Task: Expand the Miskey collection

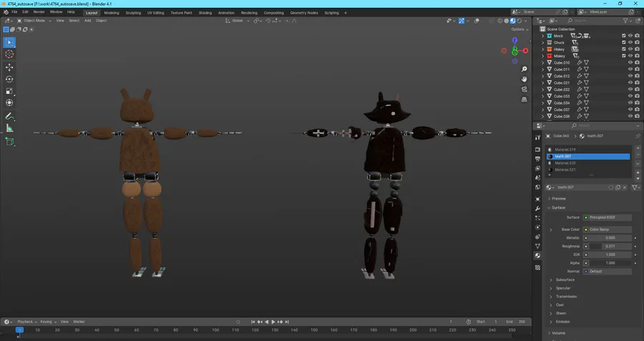Action: click(x=543, y=56)
